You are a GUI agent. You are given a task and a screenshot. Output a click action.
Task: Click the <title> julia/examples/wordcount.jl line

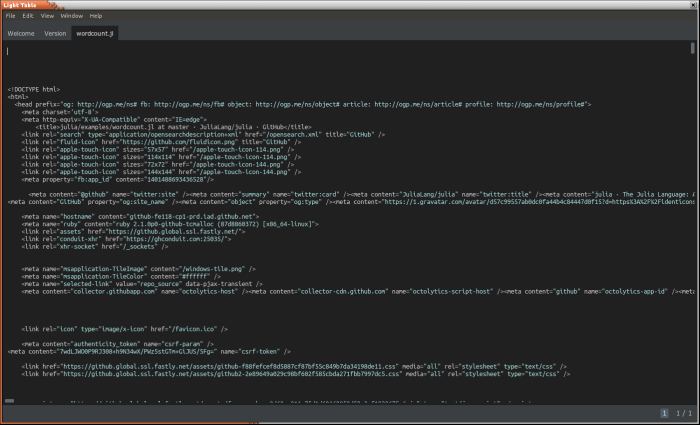coord(174,127)
